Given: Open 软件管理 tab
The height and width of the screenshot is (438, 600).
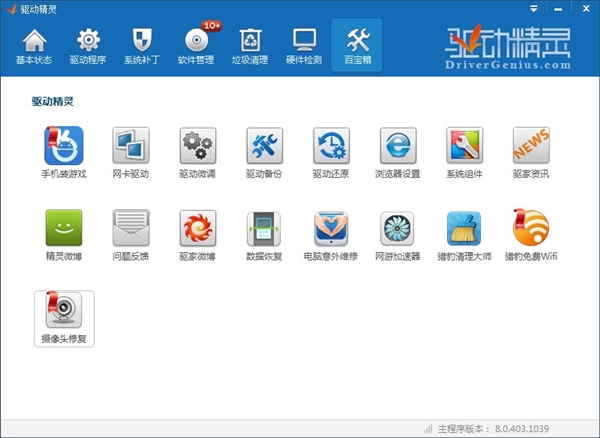Looking at the screenshot, I should 196,46.
